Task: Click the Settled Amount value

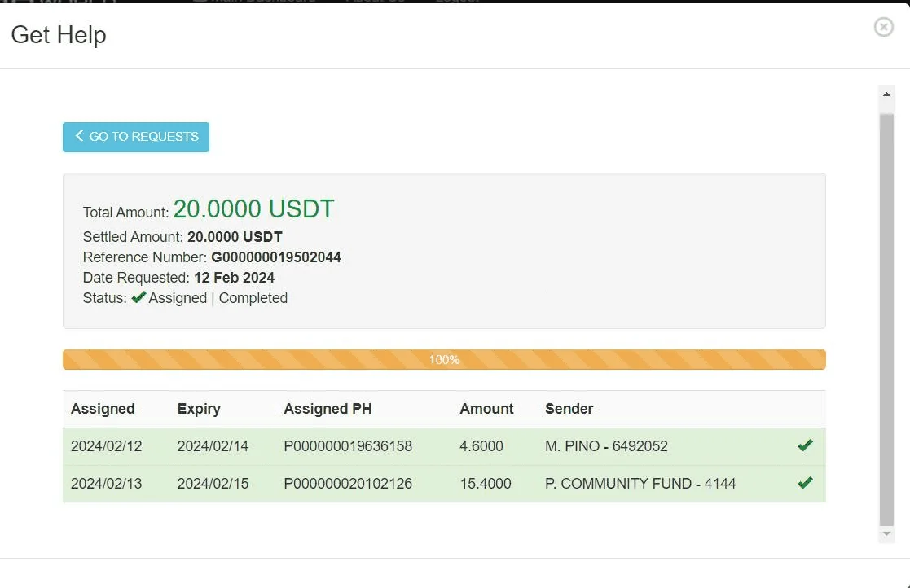Action: 235,237
